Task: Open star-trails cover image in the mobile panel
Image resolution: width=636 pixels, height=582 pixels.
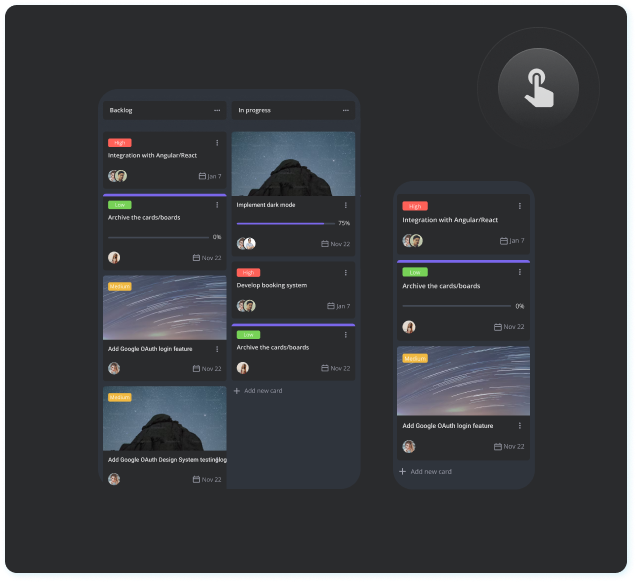Action: [x=463, y=381]
